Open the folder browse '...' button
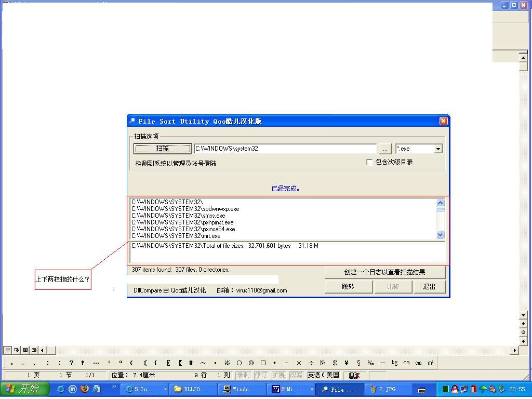The image size is (532, 399). [x=385, y=149]
